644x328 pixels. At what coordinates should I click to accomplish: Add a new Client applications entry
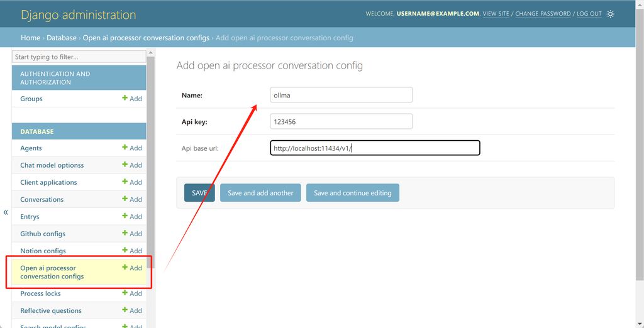pos(132,182)
